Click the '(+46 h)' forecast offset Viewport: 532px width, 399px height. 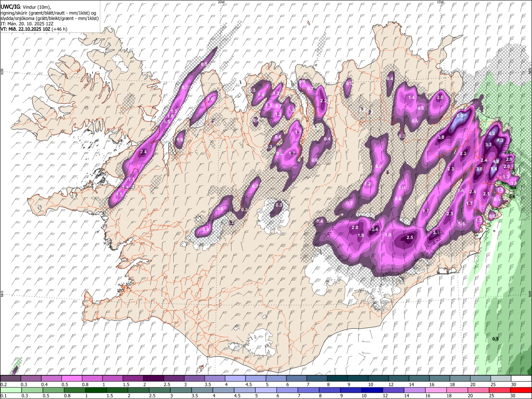coord(60,29)
